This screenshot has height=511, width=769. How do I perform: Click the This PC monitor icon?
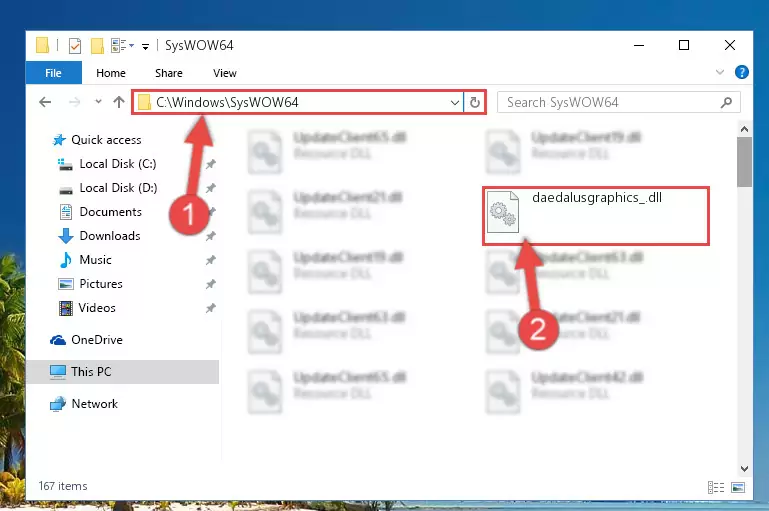pyautogui.click(x=58, y=372)
